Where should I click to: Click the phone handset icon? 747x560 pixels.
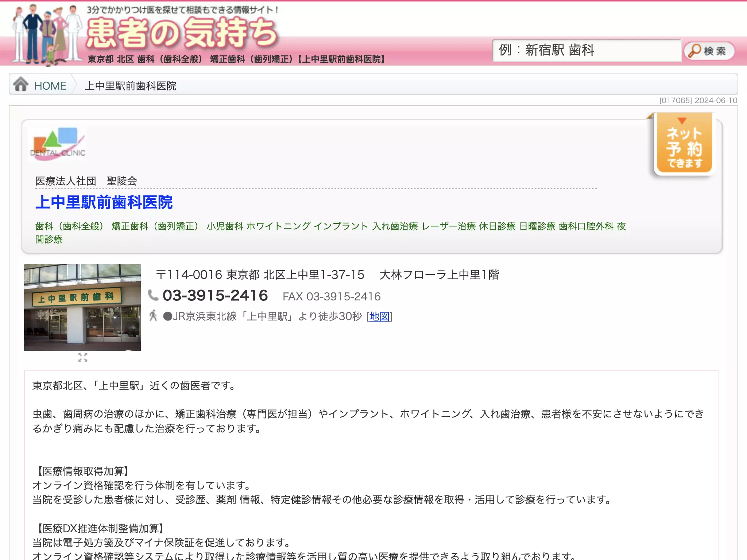click(153, 295)
